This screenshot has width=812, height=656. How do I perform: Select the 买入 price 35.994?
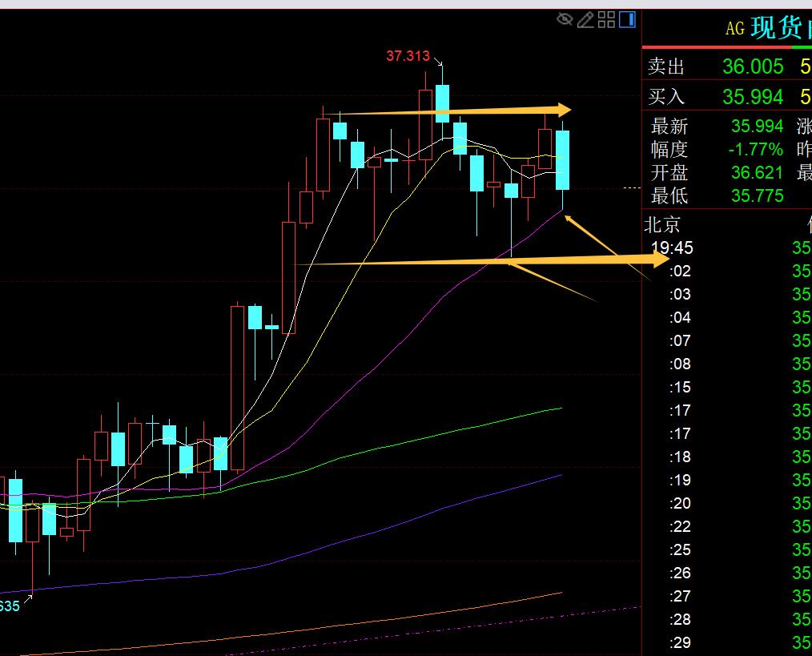tap(753, 97)
